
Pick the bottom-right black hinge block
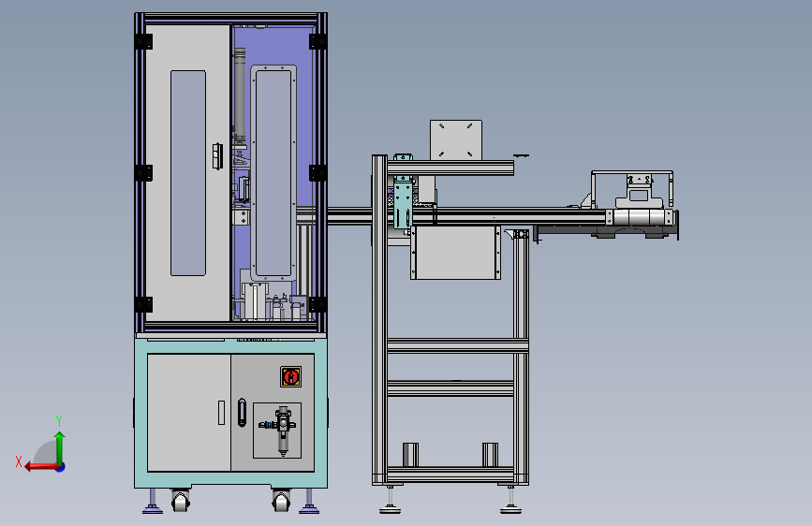tap(318, 304)
